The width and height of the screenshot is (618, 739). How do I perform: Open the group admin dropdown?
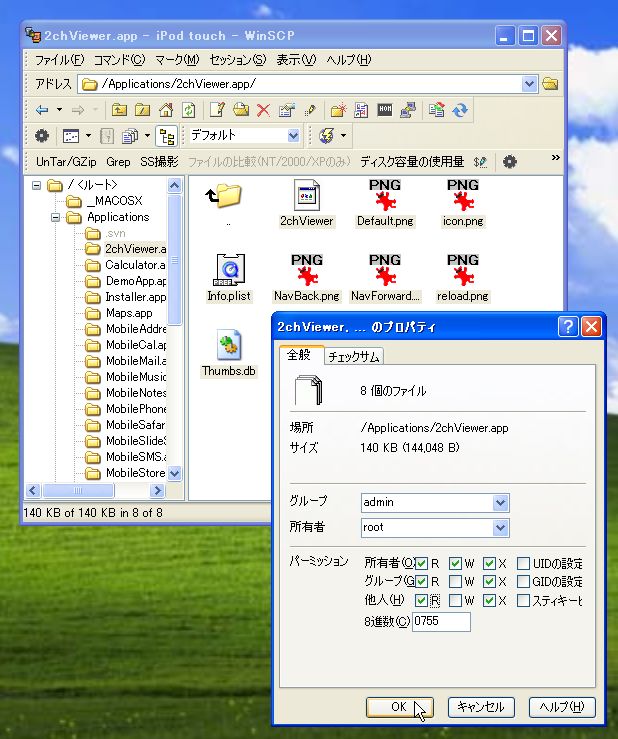point(501,502)
